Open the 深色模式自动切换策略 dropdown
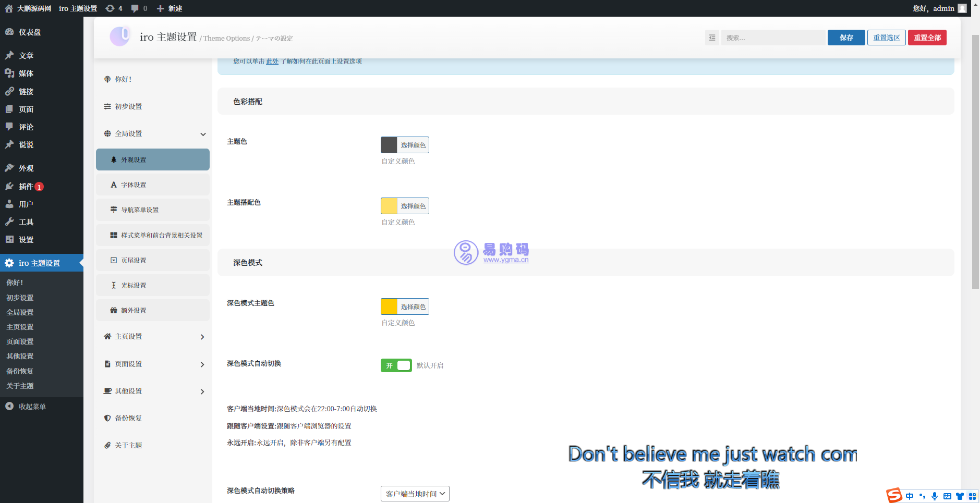Viewport: 980px width, 503px height. pyautogui.click(x=415, y=494)
